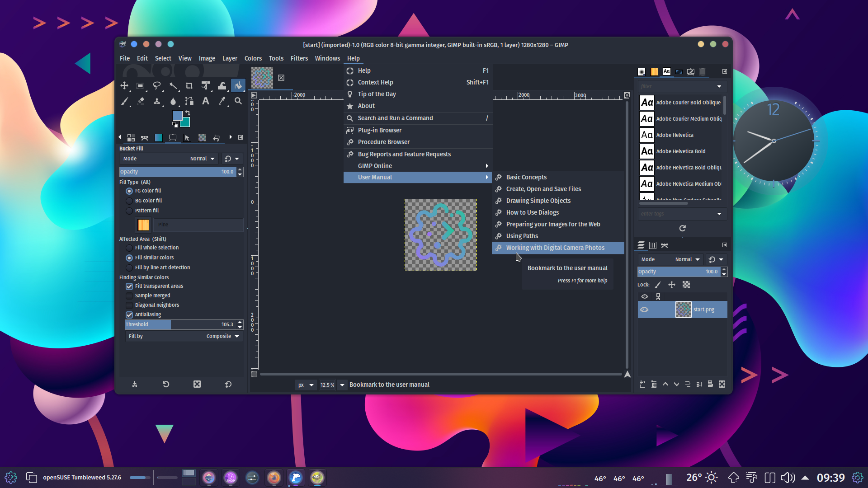Open enter tags dropdown arrow

(719, 214)
